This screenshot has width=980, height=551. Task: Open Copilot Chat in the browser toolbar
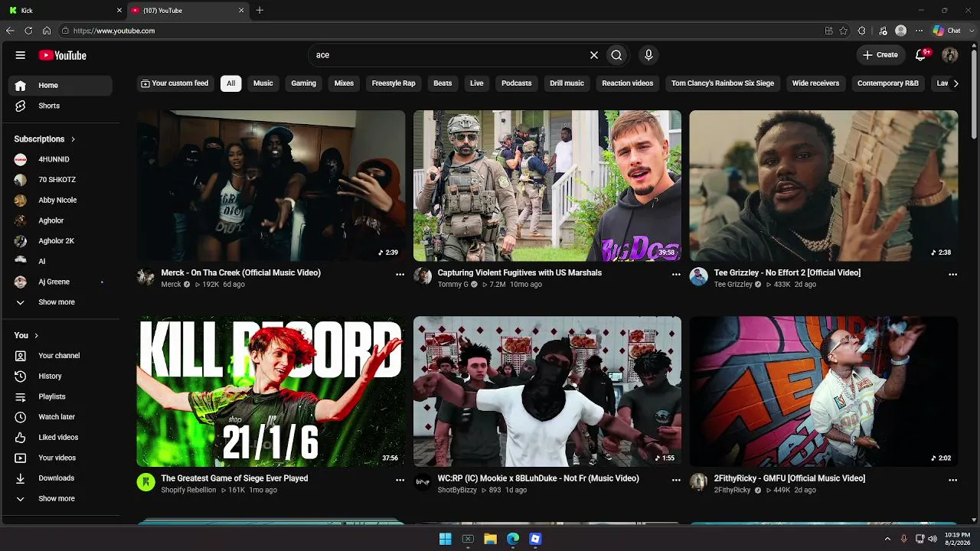tap(947, 31)
